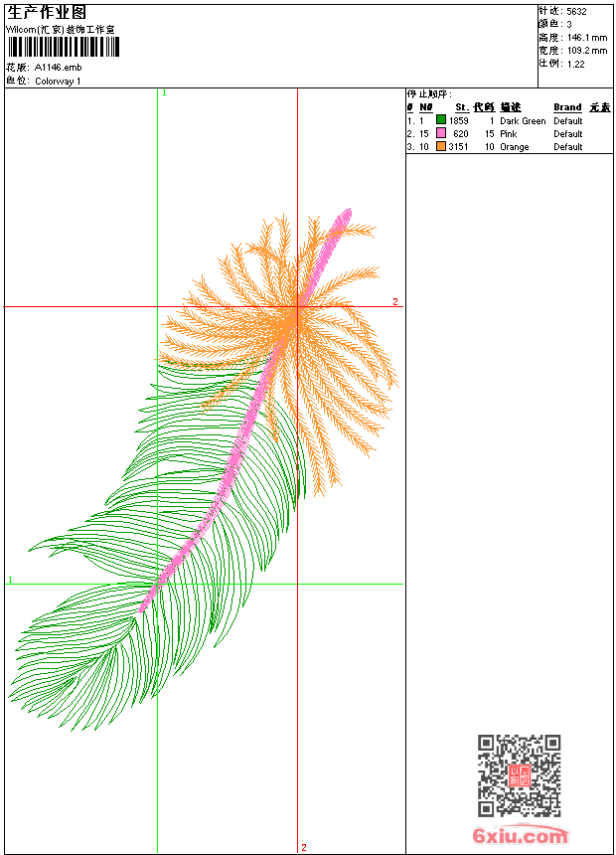
Task: Select the Colorway 1 label
Action: (58, 82)
